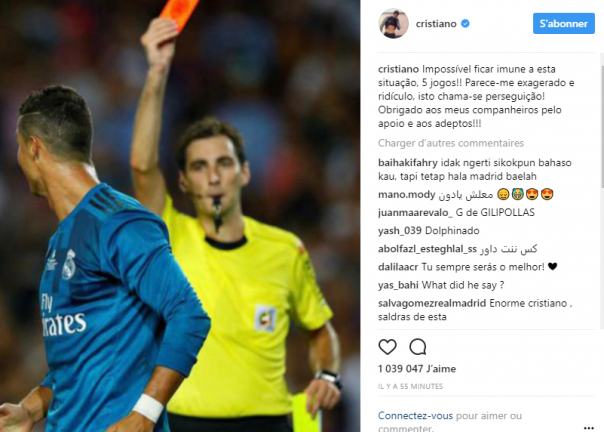Visit commenter baihakifahry's profile
Screen dimensions: 604x432
coord(408,163)
